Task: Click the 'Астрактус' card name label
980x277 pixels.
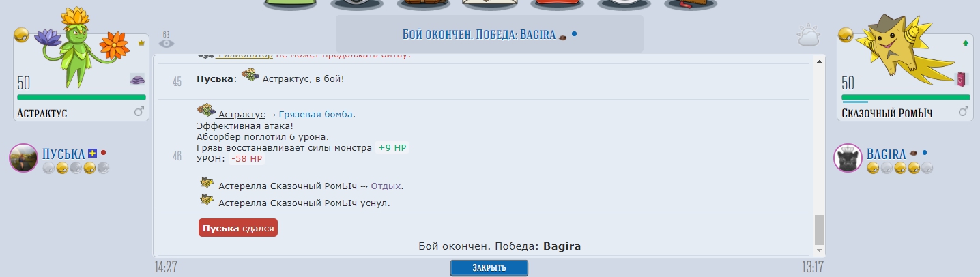Action: coord(42,113)
